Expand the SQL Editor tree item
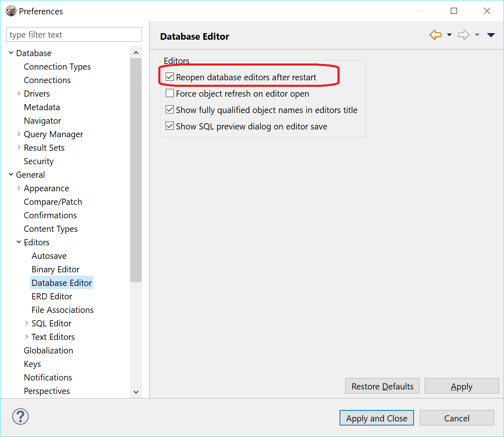Viewport: 504px width, 437px height. pos(26,323)
